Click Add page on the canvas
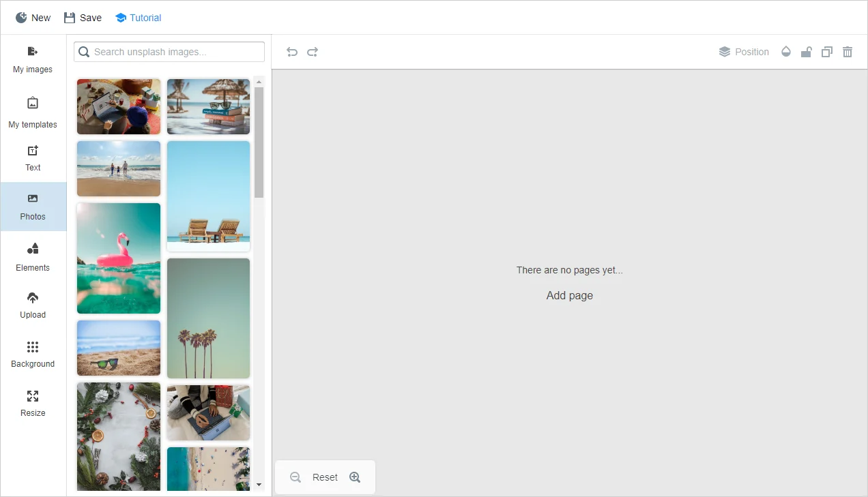This screenshot has width=868, height=497. click(x=570, y=295)
